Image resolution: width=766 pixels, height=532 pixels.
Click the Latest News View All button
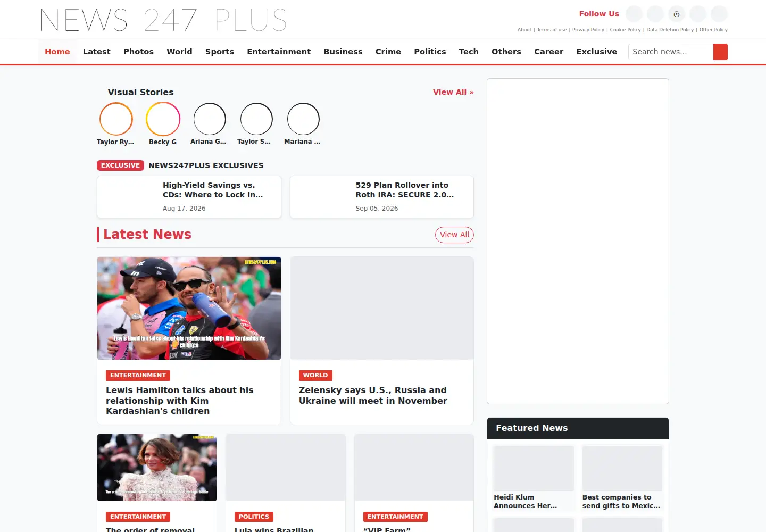[454, 235]
